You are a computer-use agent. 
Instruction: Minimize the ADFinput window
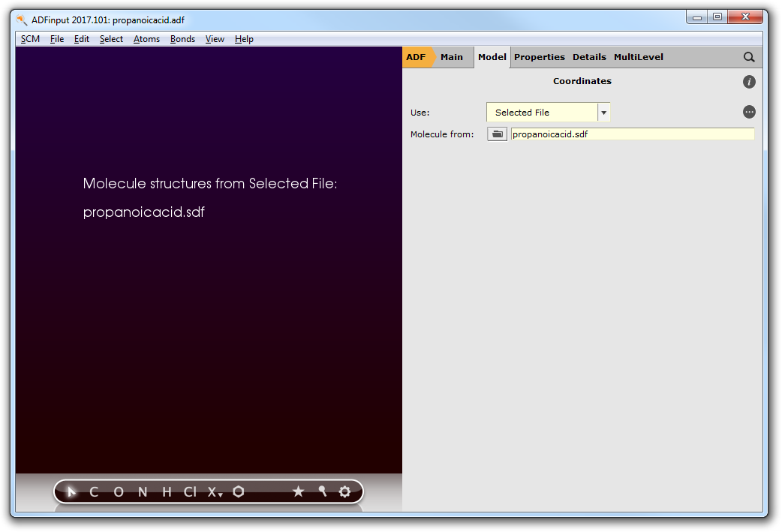(696, 17)
